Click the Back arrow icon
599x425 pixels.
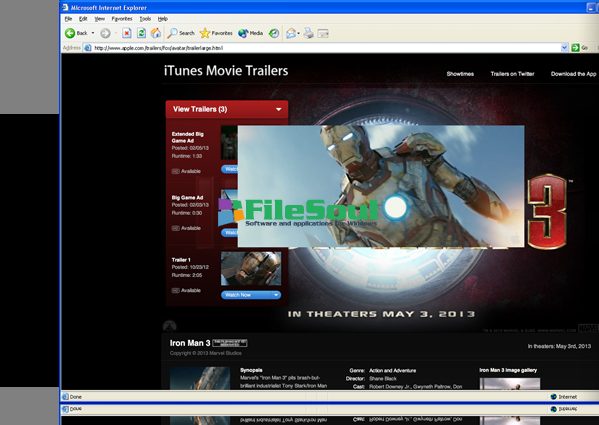[70, 33]
